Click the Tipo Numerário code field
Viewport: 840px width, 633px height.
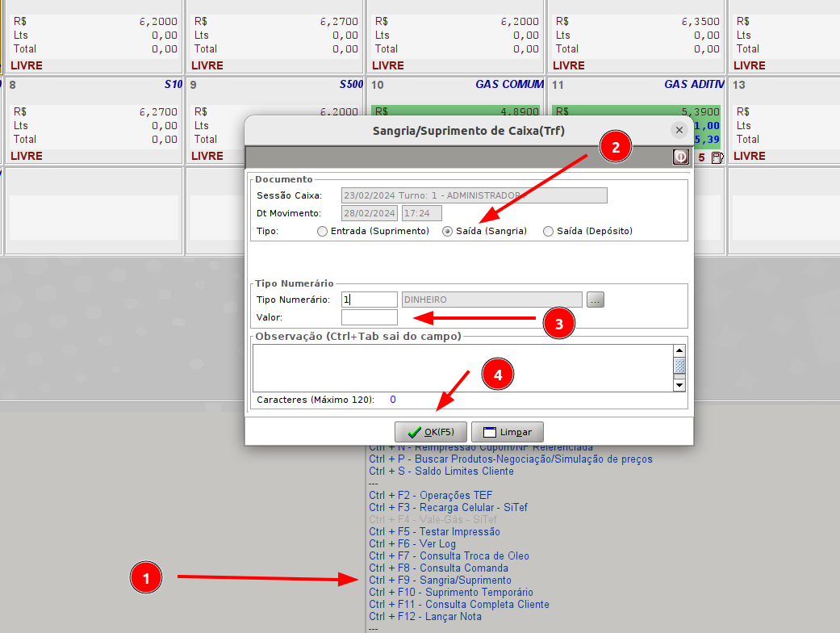370,300
